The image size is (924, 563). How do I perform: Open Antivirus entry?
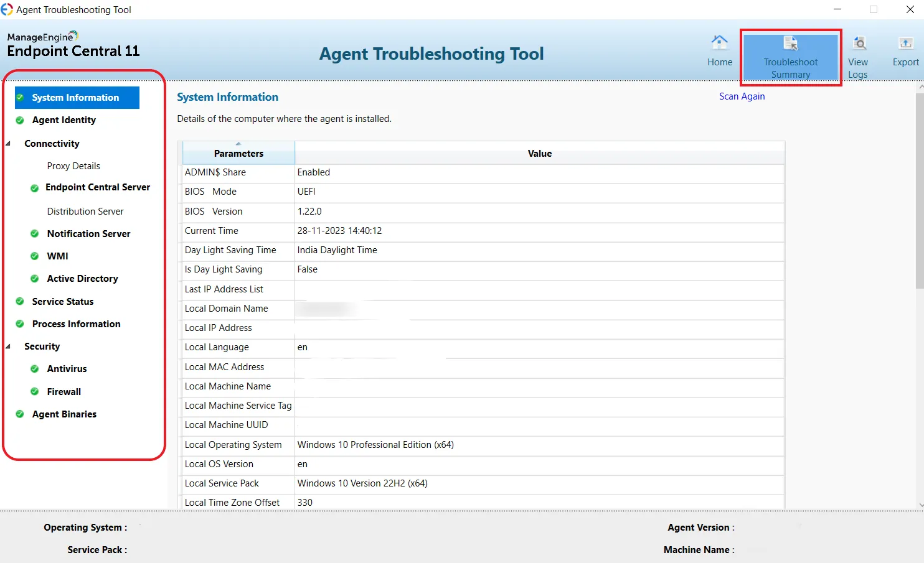[67, 369]
